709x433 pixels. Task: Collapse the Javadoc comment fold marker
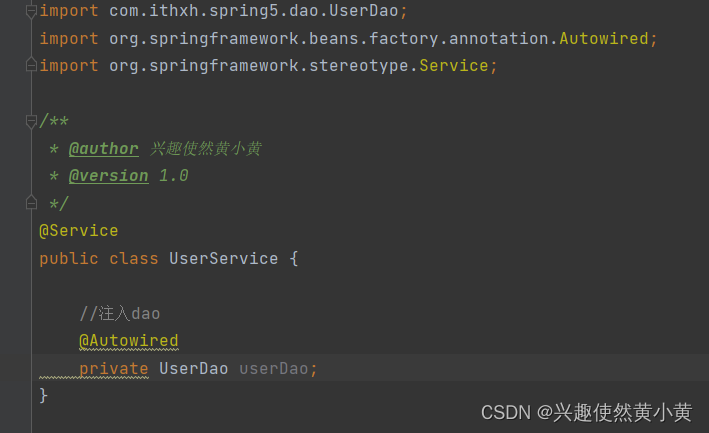(31, 121)
